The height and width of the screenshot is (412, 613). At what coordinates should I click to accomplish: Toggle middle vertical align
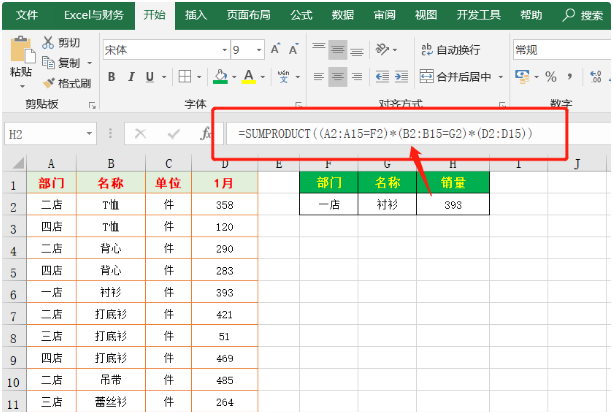click(x=338, y=50)
